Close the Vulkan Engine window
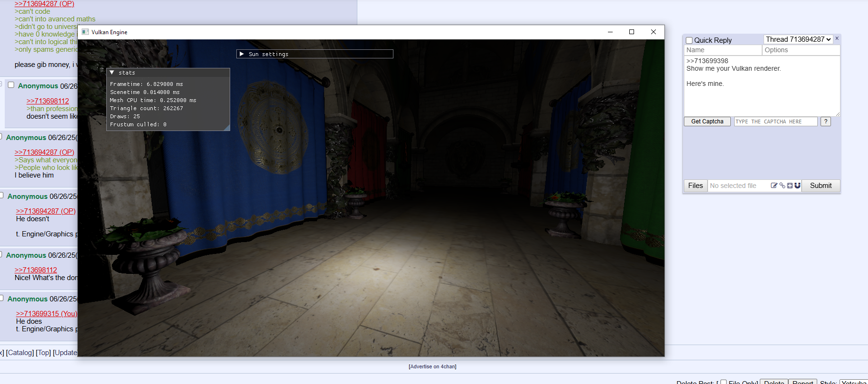This screenshot has height=384, width=868. point(653,32)
